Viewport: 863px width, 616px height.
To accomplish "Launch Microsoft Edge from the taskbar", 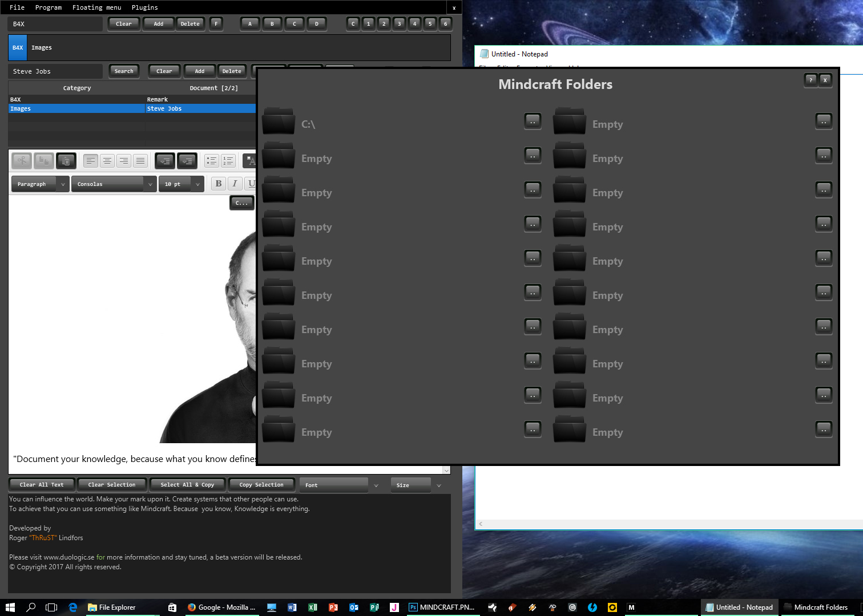I will point(73,607).
